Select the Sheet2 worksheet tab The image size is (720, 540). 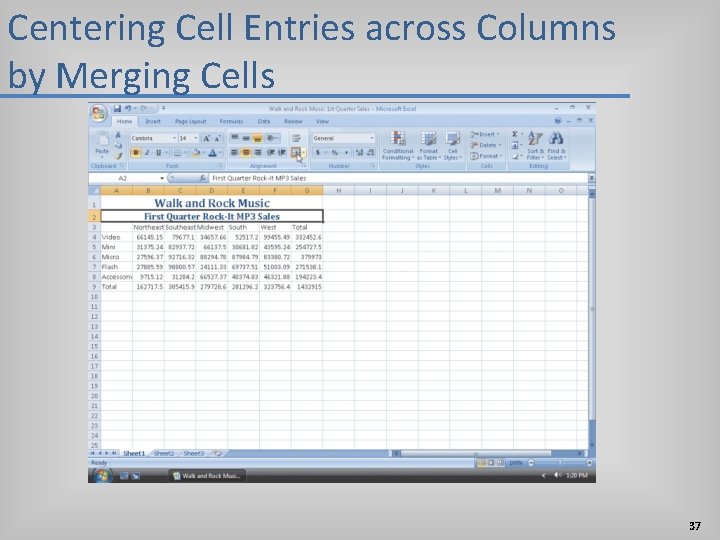(164, 453)
